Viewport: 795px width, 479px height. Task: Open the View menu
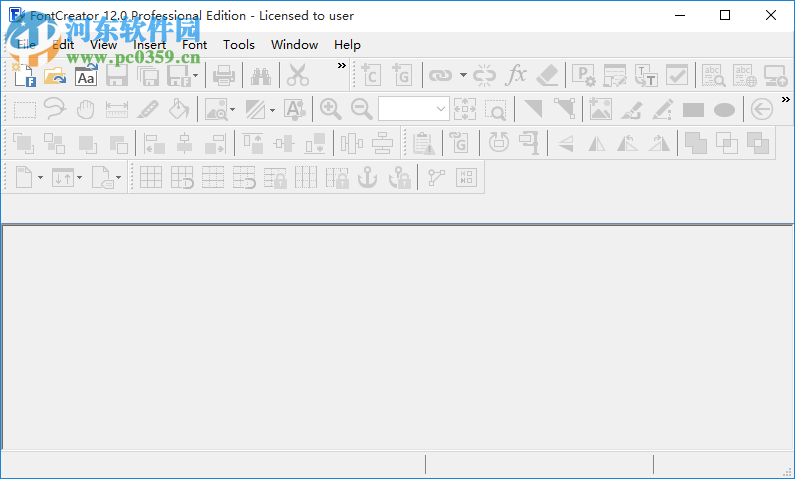tap(103, 45)
